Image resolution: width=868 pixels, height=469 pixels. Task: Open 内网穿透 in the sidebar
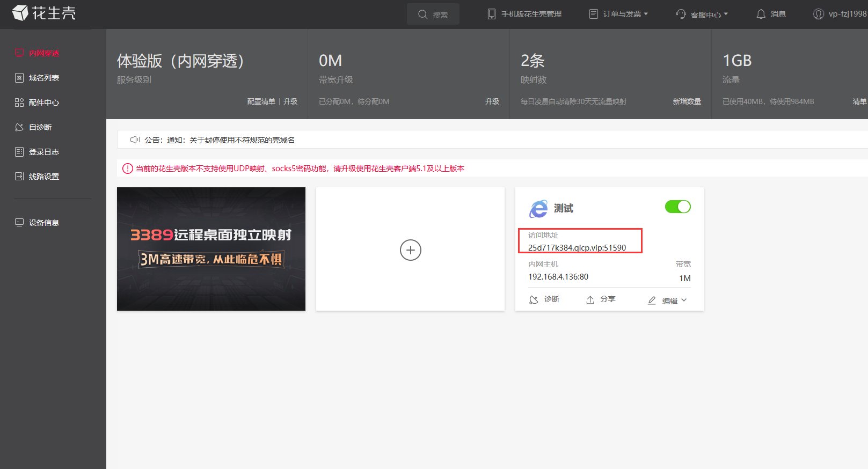[x=44, y=53]
